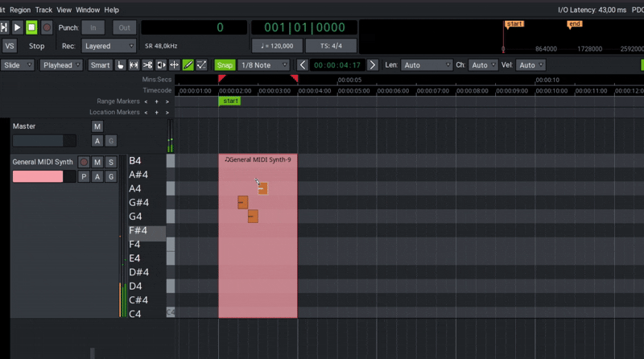Activate the Draw (pencil) tool
The width and height of the screenshot is (644, 359).
click(x=188, y=65)
